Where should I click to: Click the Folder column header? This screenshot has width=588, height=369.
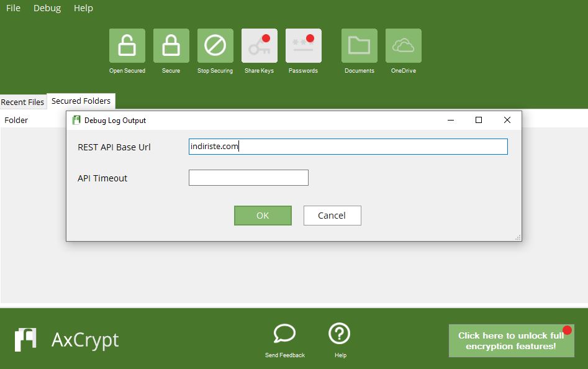16,120
